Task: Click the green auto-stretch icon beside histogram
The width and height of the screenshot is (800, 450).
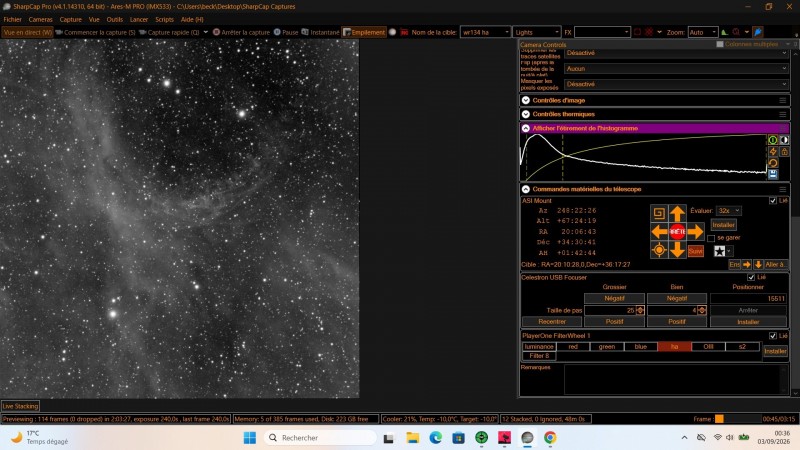Action: click(773, 140)
